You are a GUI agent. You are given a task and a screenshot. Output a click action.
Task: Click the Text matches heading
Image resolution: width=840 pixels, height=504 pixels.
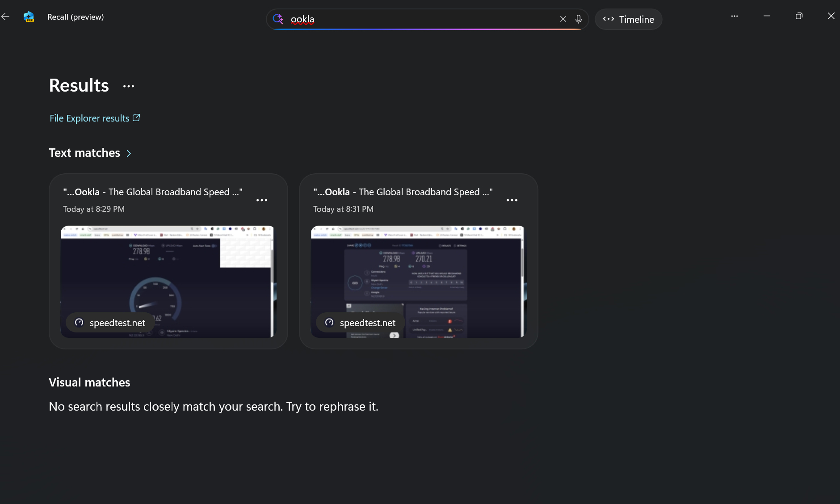84,153
